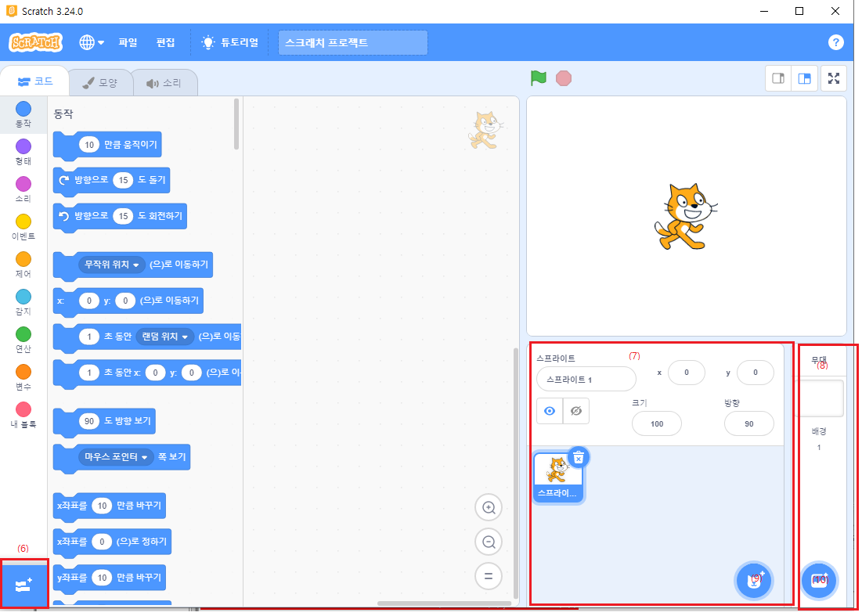This screenshot has height=616, width=862.
Task: Zoom in the code workspace
Action: [x=489, y=508]
